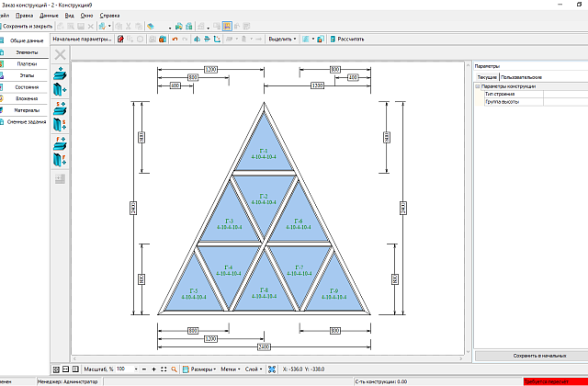Click the blue snap nodes icon

coord(272,369)
